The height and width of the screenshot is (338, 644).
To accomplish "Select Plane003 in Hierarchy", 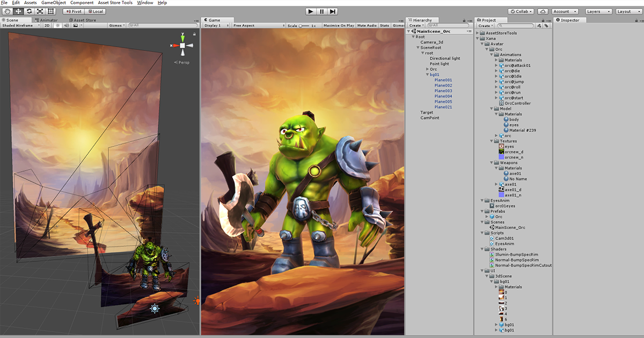I will pos(443,91).
